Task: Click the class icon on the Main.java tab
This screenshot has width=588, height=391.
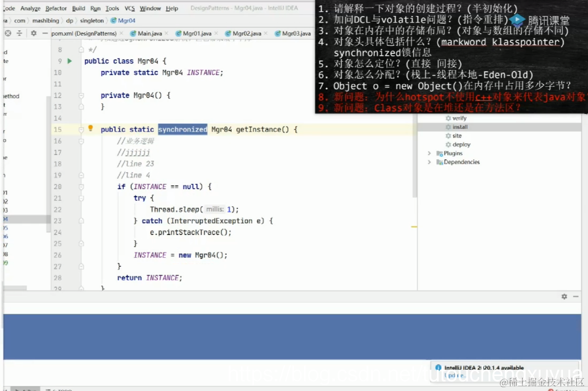Action: (x=133, y=34)
